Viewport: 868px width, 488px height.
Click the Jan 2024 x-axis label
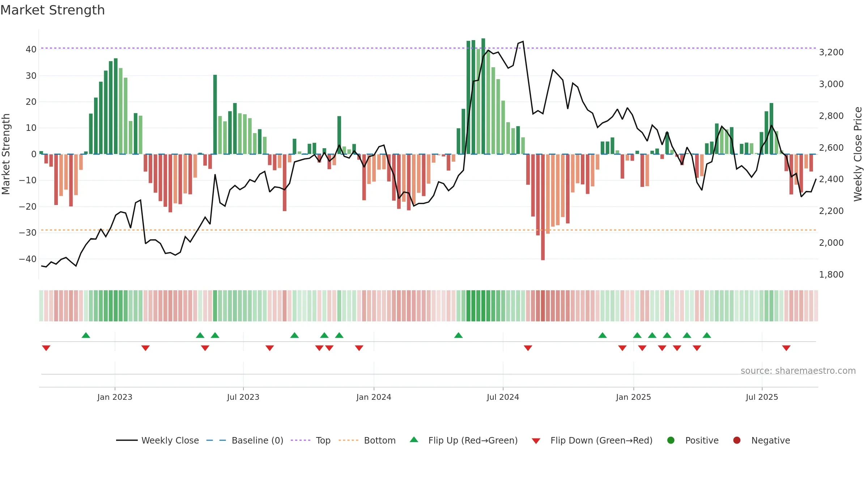[374, 397]
